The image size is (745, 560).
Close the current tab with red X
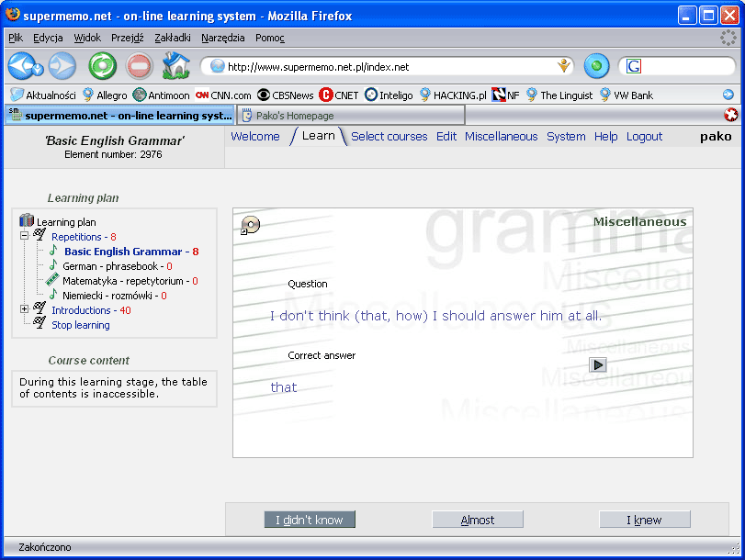click(730, 115)
